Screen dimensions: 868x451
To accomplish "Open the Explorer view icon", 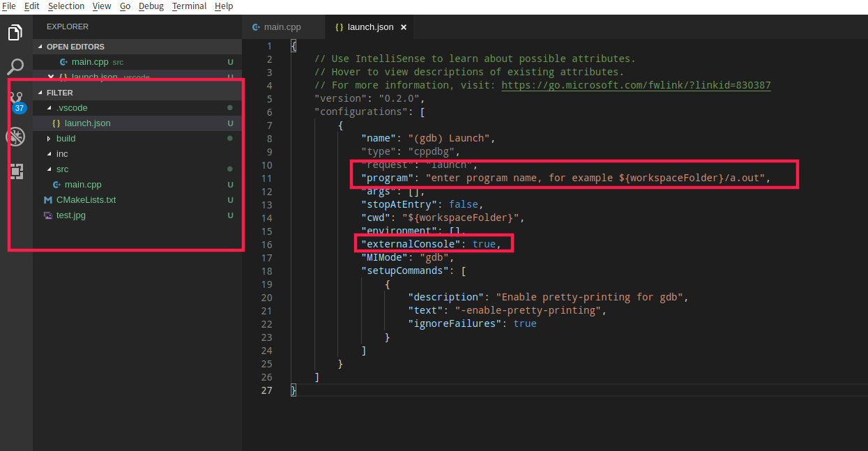I will 15,32.
